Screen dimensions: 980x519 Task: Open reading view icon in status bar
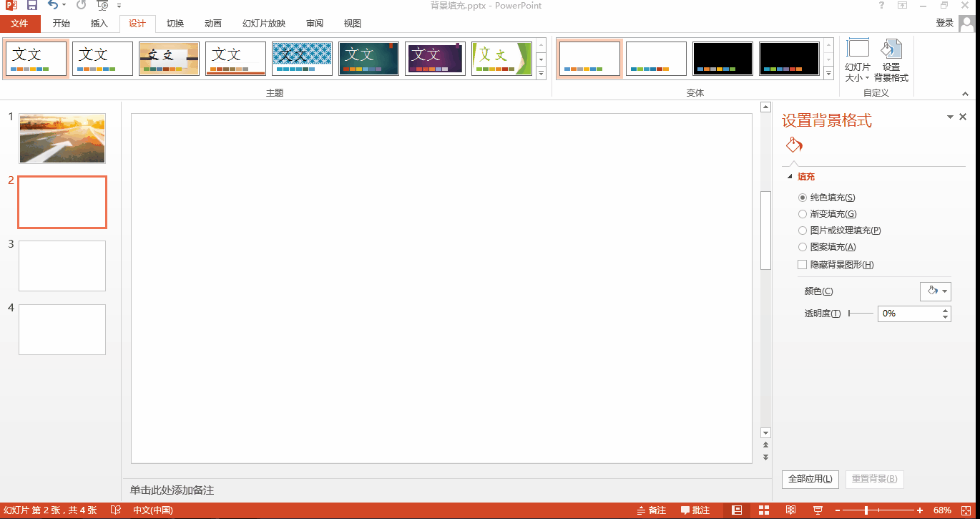click(x=790, y=510)
